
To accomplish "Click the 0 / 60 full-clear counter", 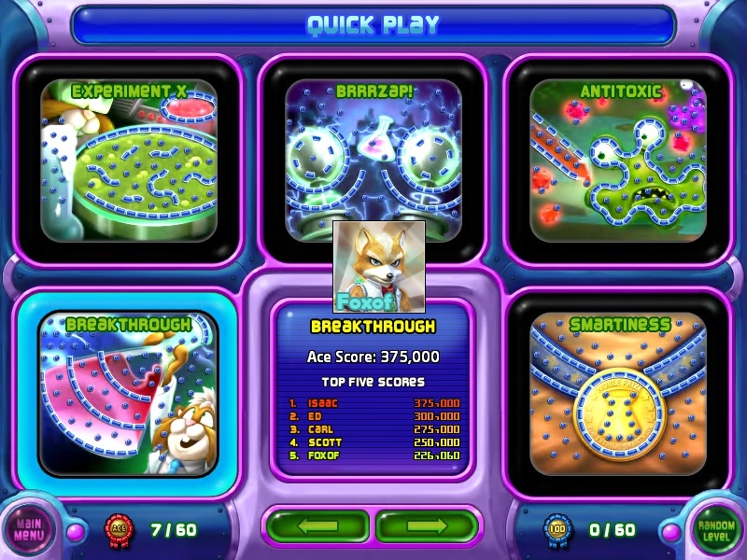I will click(x=613, y=530).
